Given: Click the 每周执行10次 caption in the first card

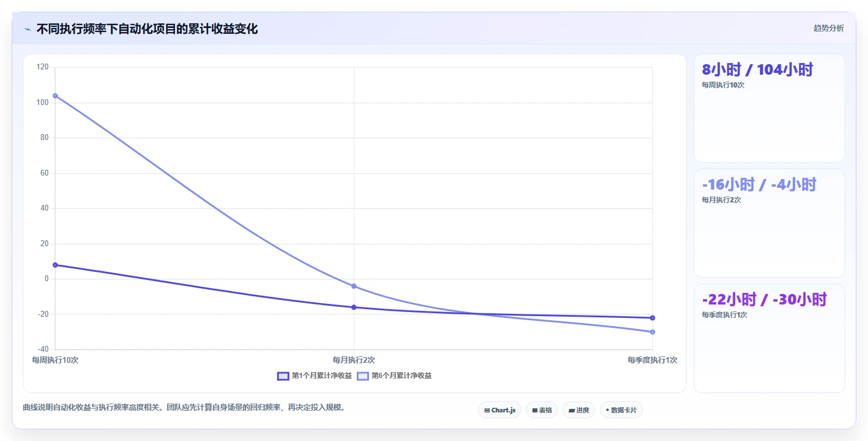Looking at the screenshot, I should (x=723, y=85).
